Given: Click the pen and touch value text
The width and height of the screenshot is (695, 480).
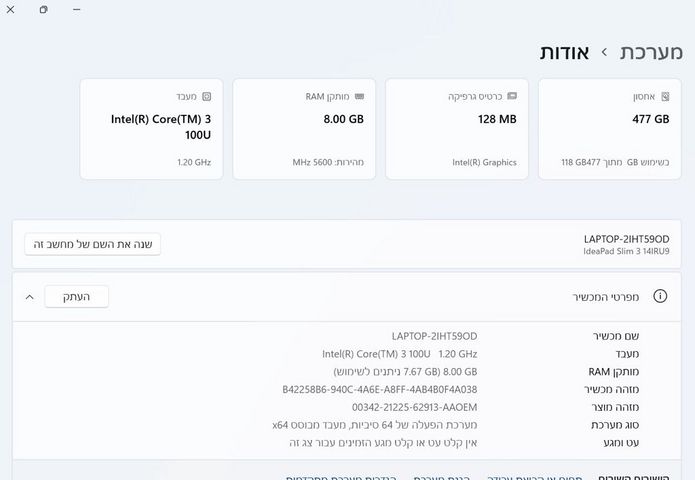Looking at the screenshot, I should tap(383, 443).
